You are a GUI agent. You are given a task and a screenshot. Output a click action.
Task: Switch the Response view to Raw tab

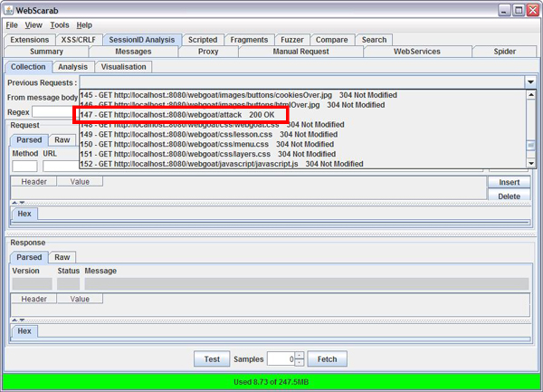pyautogui.click(x=62, y=257)
